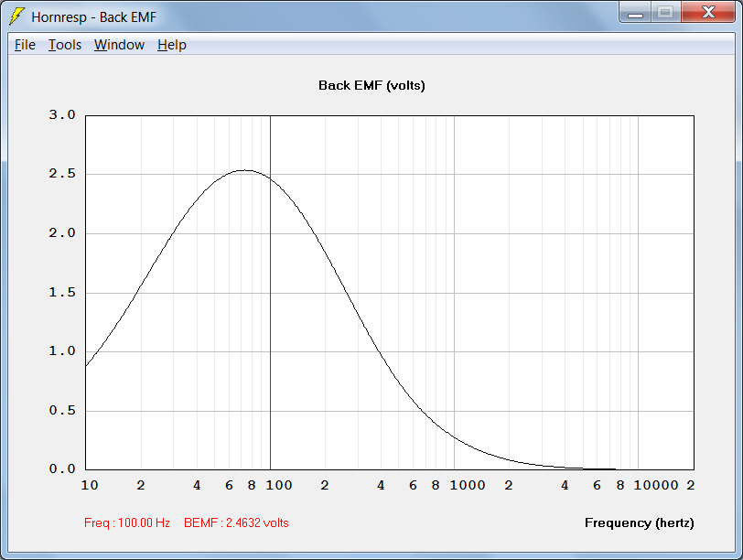The height and width of the screenshot is (560, 743).
Task: Click the 0.0 label on voltage axis
Action: (62, 468)
